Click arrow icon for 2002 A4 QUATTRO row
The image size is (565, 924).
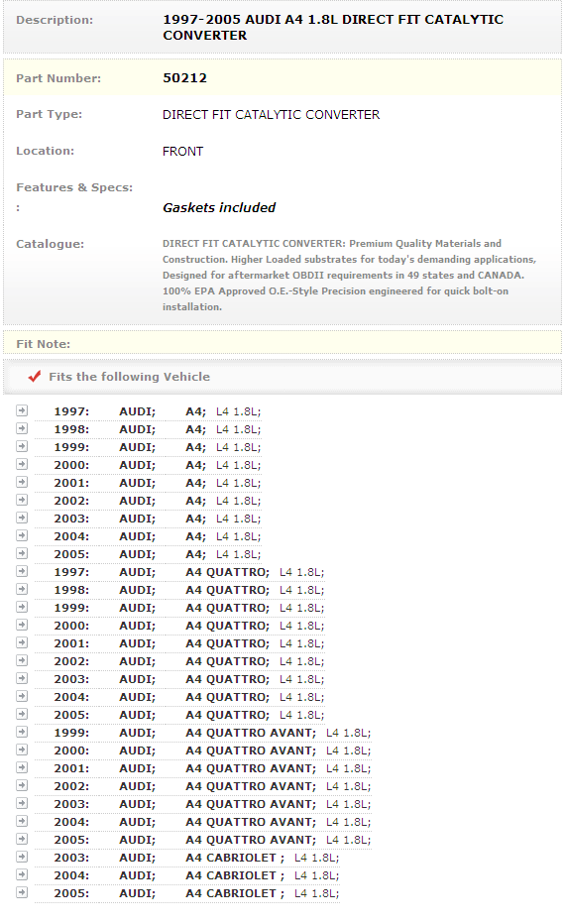(x=22, y=660)
